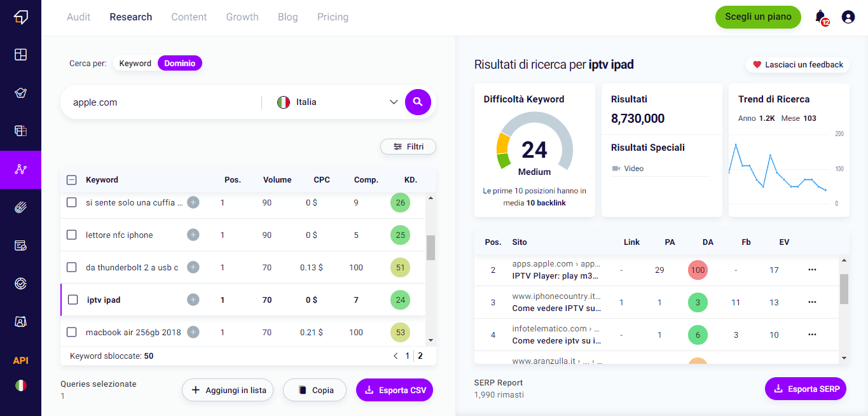
Task: Check the 'da thunderbolt 2 a usb c' checkbox
Action: point(72,267)
